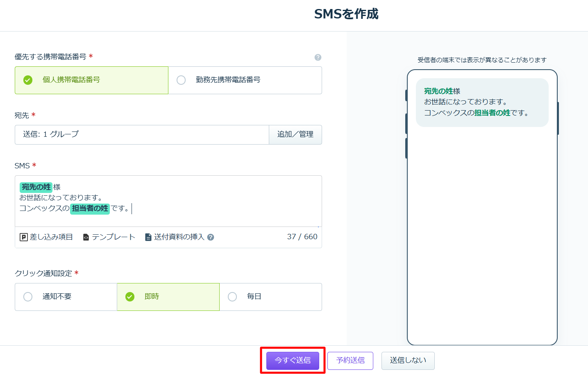Click the SMS preview message bubble

[x=482, y=102]
